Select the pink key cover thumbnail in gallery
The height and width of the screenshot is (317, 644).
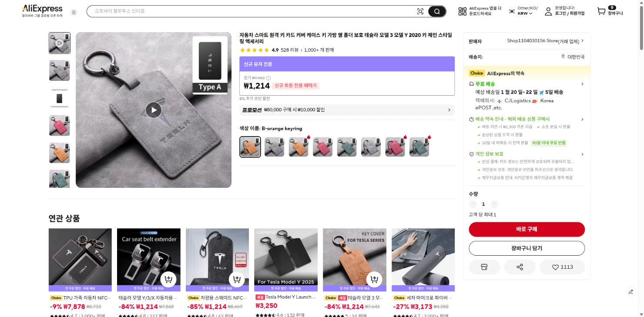59,125
